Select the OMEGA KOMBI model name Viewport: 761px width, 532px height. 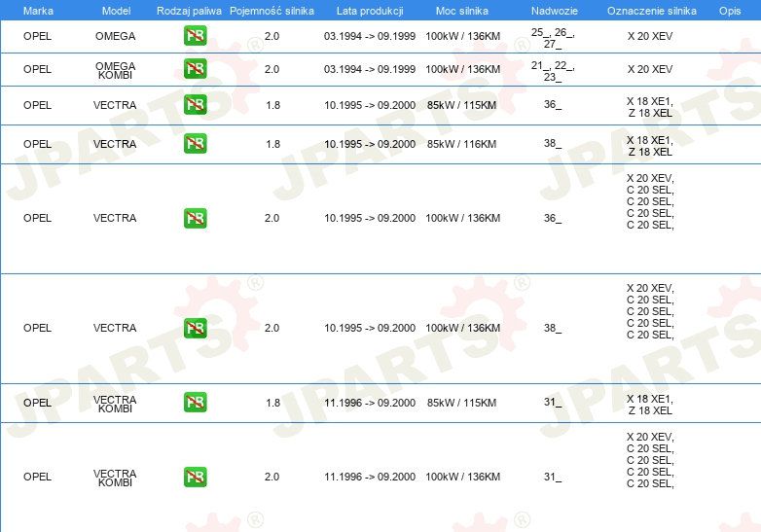pyautogui.click(x=115, y=69)
